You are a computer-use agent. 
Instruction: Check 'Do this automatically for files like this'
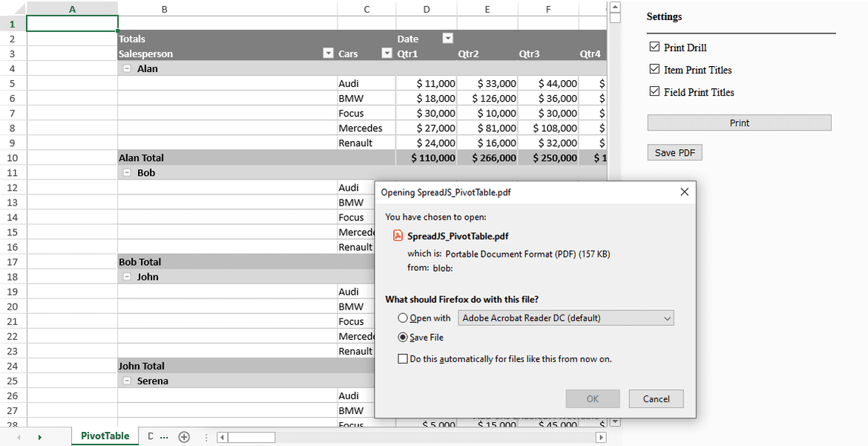pos(403,358)
